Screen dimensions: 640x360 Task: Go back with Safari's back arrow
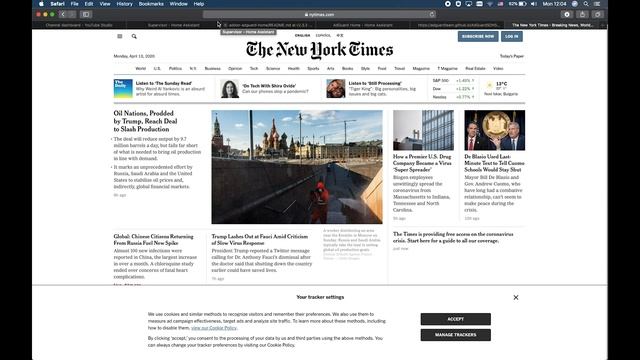tap(62, 14)
